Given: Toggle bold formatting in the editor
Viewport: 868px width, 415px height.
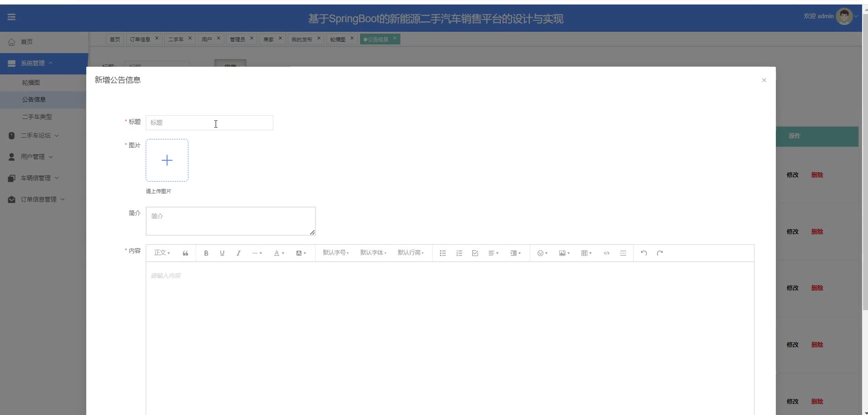Looking at the screenshot, I should [x=206, y=253].
